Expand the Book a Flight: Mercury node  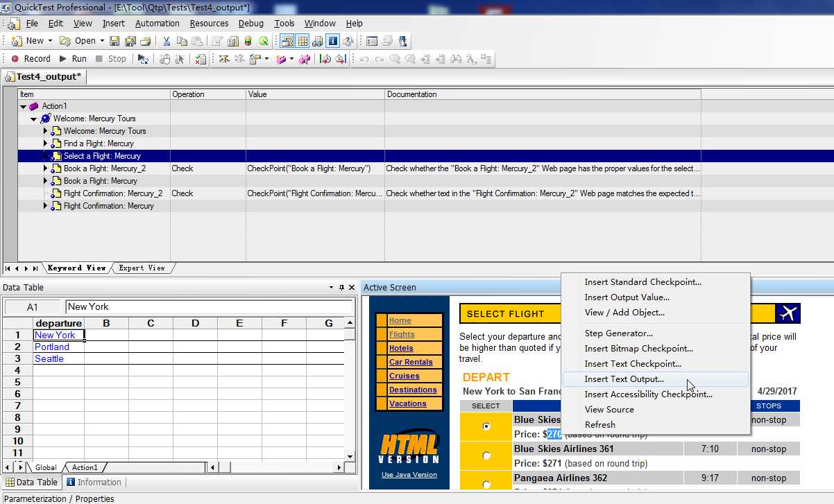[x=46, y=181]
